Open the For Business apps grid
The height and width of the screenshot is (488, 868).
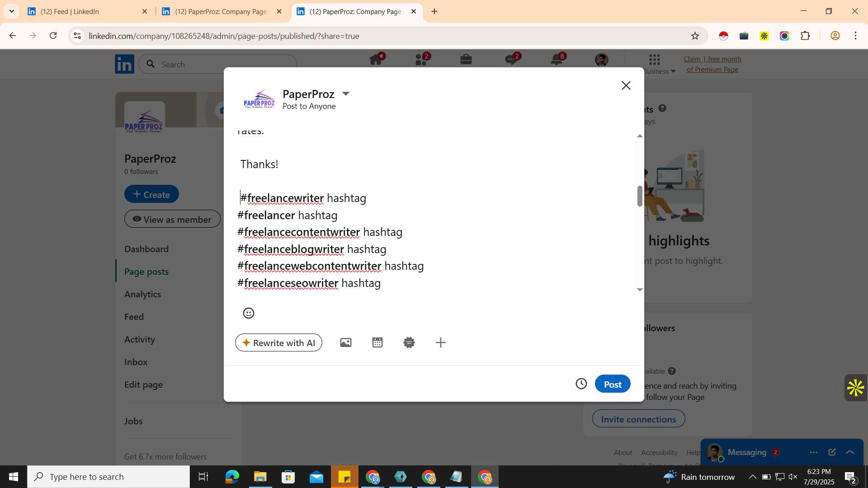[655, 60]
